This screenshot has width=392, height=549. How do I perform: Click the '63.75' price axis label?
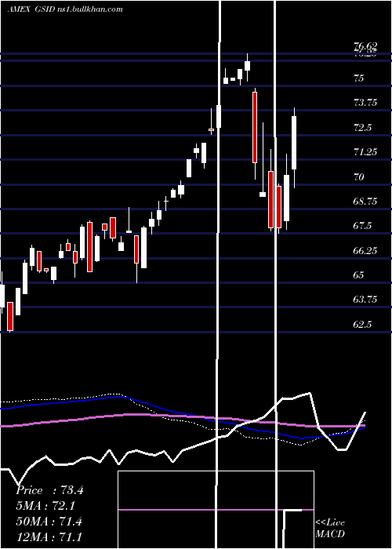(366, 300)
